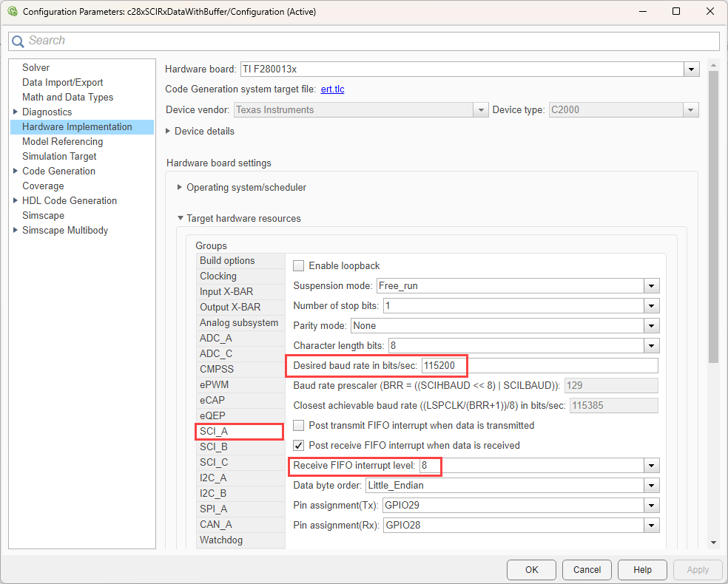Click the OK button

point(531,570)
